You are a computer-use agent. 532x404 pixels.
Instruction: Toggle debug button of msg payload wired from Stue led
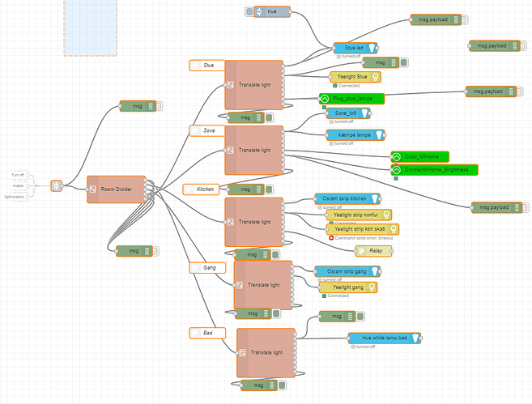464,20
